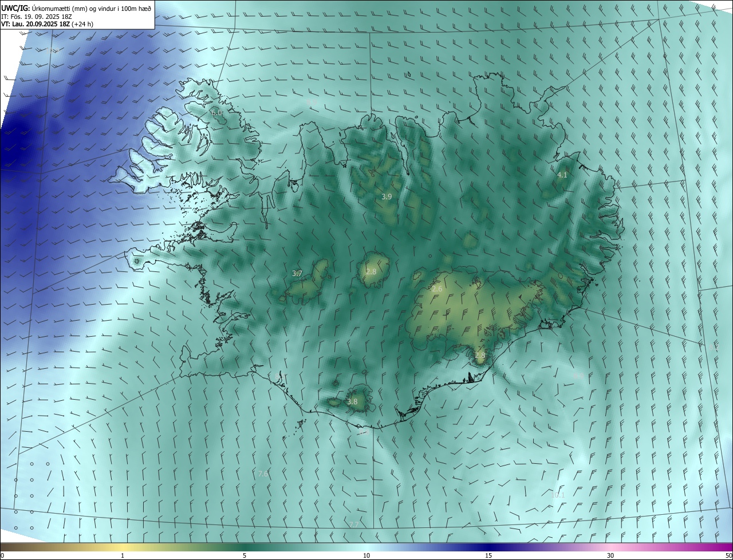This screenshot has width=733, height=560.
Task: Click the '50' tick label on the colorbar
Action: (728, 555)
